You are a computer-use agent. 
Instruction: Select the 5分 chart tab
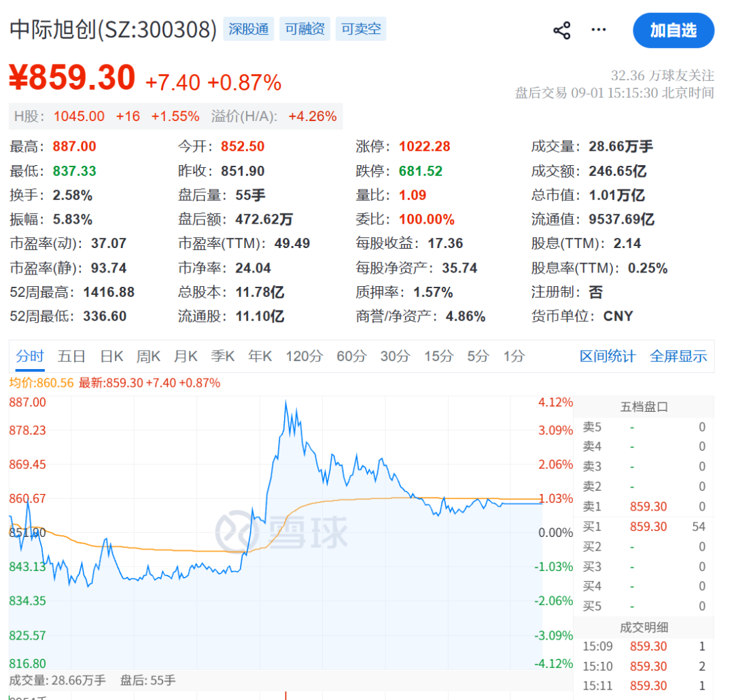(x=478, y=356)
